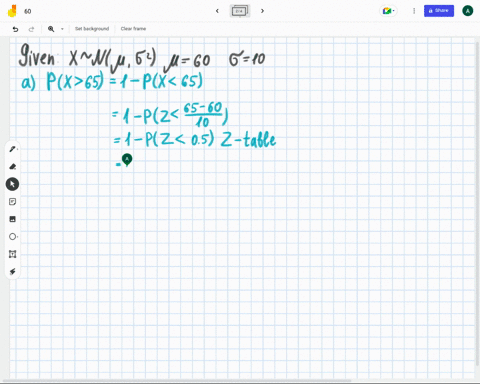This screenshot has width=480, height=384.
Task: Click the collaborator cursor marker "A"
Action: tap(127, 160)
